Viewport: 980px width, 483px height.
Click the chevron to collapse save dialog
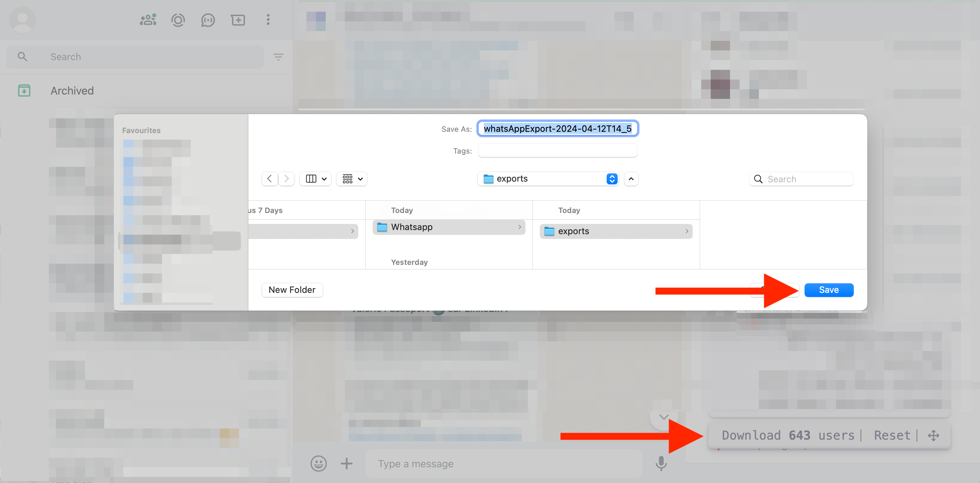tap(631, 179)
